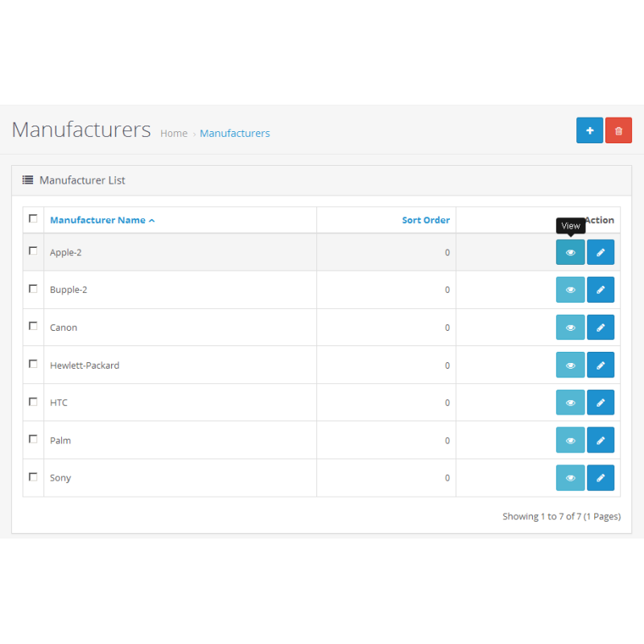Sort the list by Sort Order

pyautogui.click(x=426, y=220)
